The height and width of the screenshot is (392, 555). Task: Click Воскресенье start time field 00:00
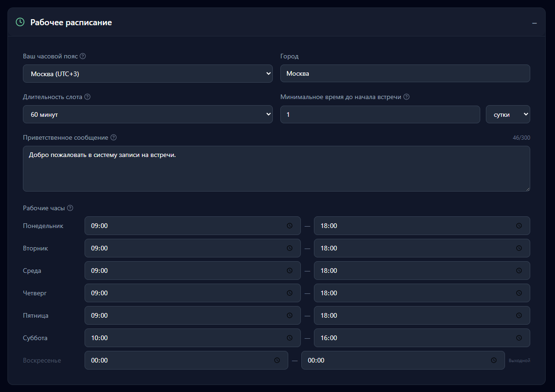180,360
